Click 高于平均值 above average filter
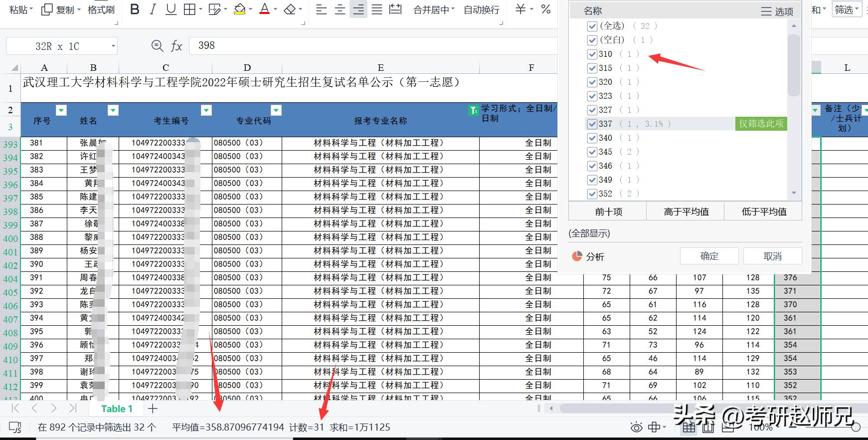Viewport: 868px width, 440px height. [x=686, y=212]
